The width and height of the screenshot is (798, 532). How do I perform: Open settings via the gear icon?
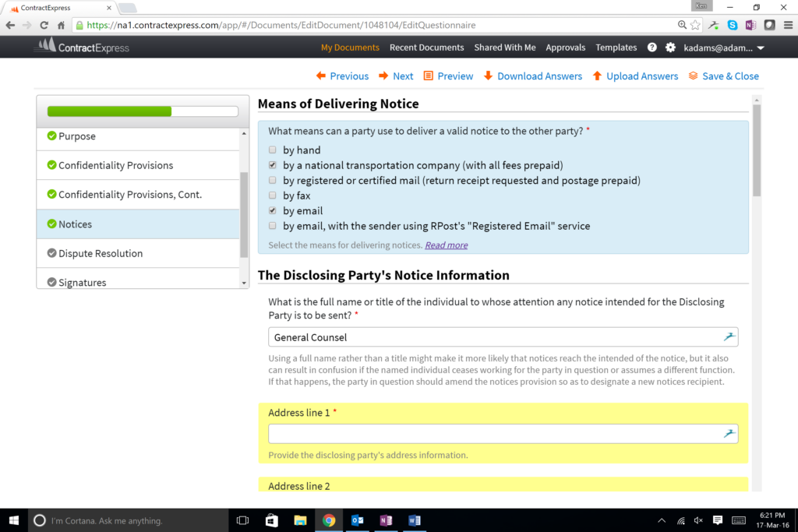click(x=670, y=48)
